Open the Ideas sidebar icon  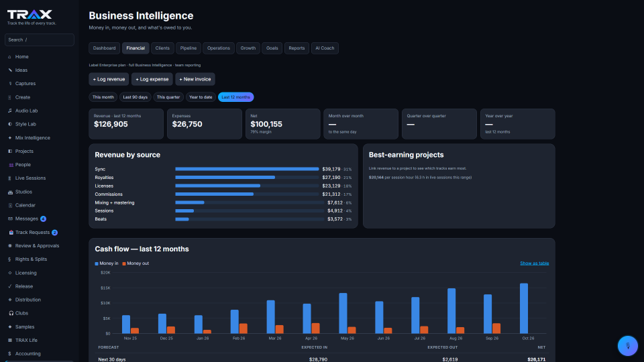pyautogui.click(x=10, y=70)
